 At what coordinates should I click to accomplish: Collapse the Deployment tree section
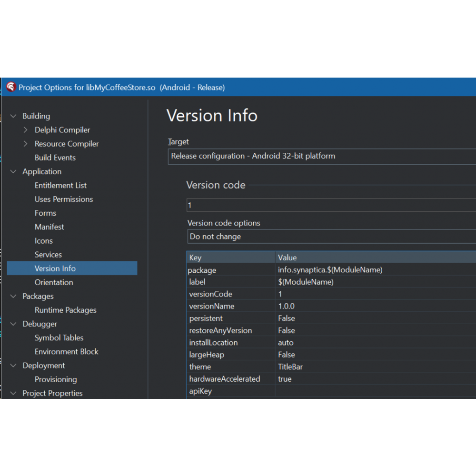coord(13,366)
